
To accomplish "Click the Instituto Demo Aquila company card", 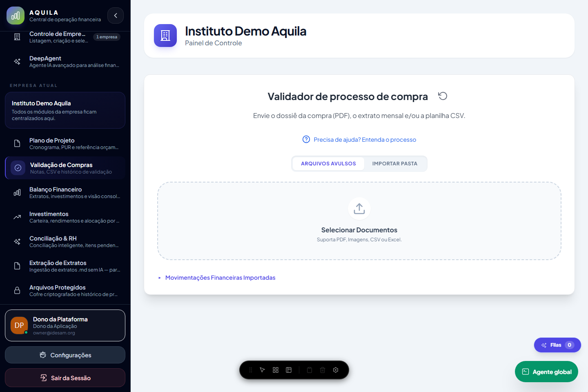I will click(x=65, y=110).
